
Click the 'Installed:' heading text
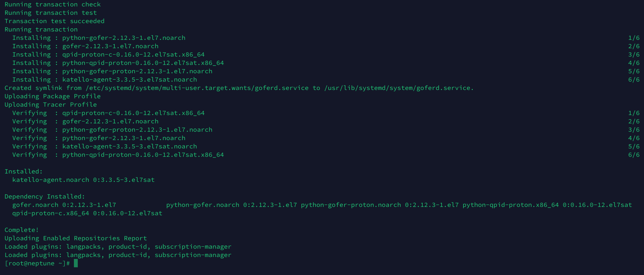tap(23, 172)
